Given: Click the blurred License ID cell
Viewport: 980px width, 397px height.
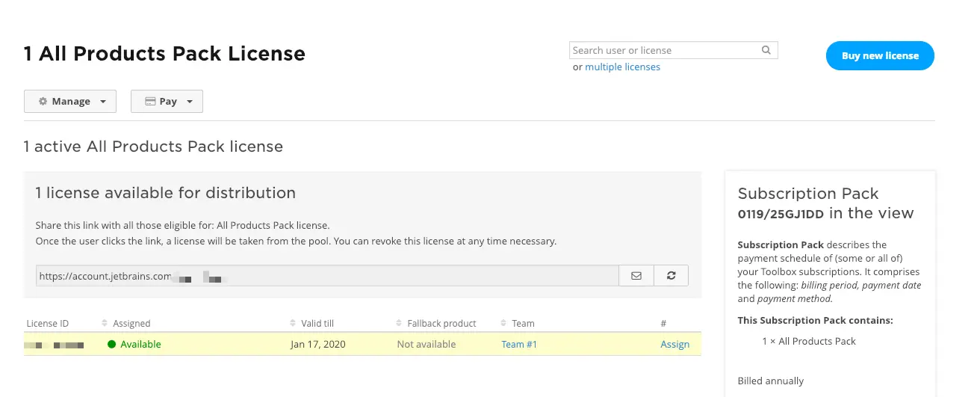Looking at the screenshot, I should 54,345.
